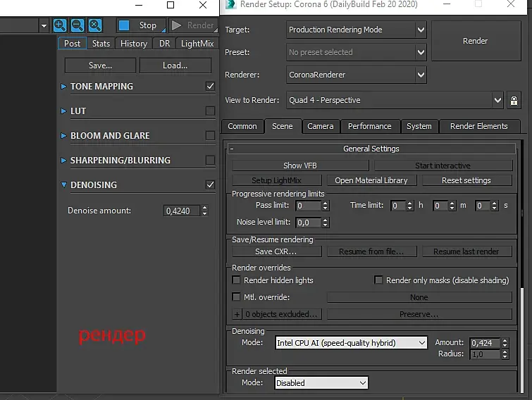Viewport: 532px width, 400px height.
Task: Click the zoom in magnifier icon
Action: (x=60, y=25)
